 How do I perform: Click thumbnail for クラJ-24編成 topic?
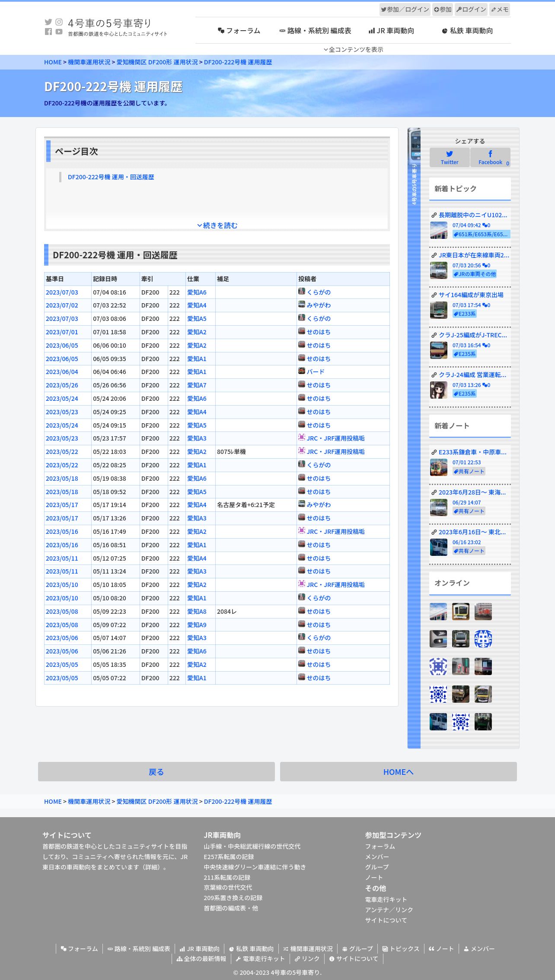point(438,390)
